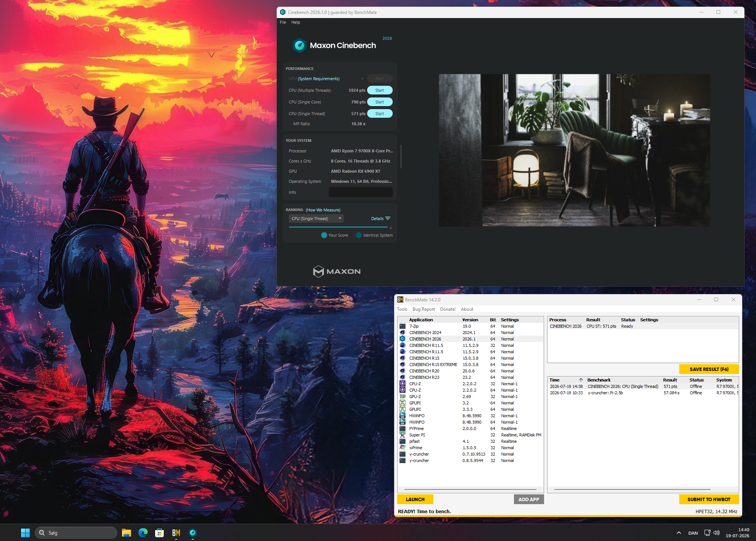Click the icon of the GPUPI 3.2 row

pos(402,403)
